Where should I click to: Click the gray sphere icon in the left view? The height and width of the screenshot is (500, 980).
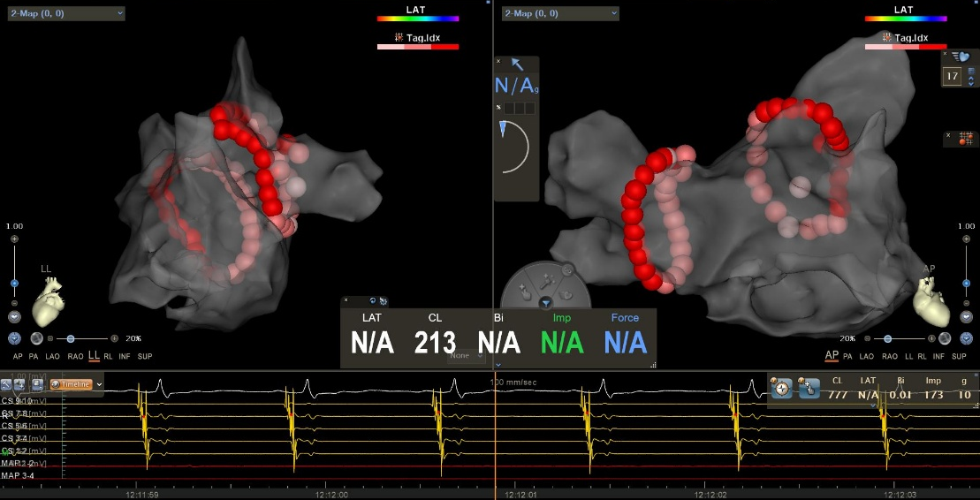[x=36, y=338]
